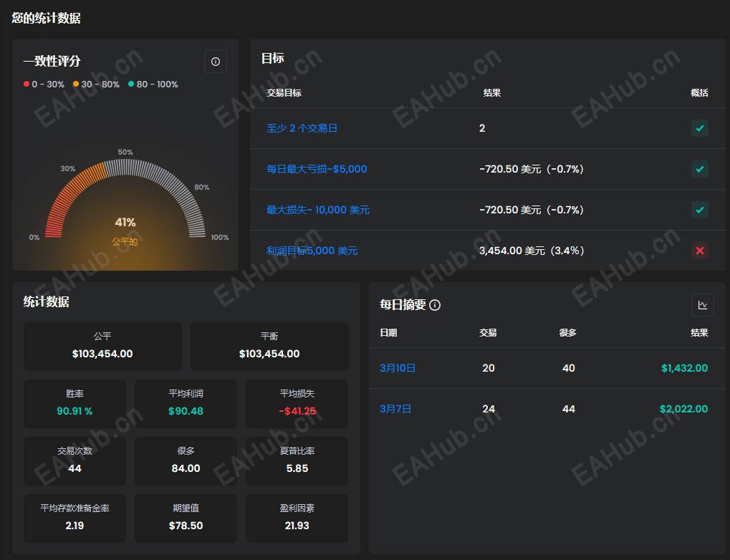Click green checkmark for 最大损失 row
The width and height of the screenshot is (730, 560).
coord(700,210)
